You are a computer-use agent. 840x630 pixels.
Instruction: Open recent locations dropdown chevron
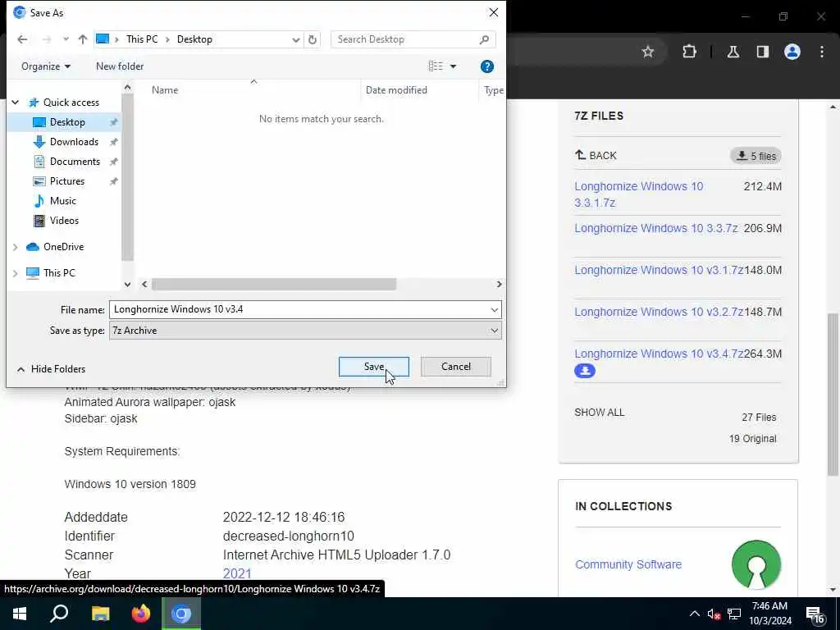(66, 39)
